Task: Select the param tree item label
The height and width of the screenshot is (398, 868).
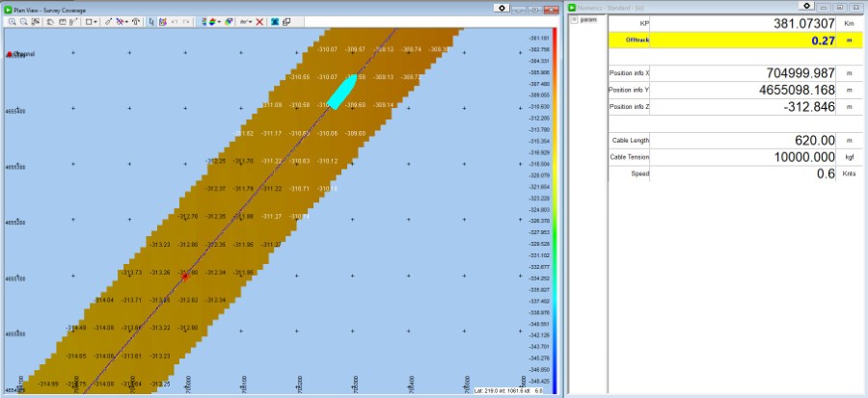Action: 588,19
